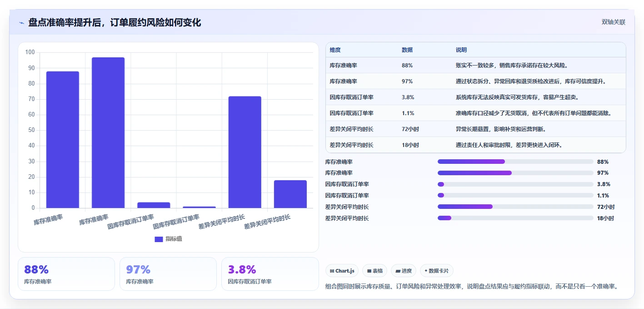Select table cell 系统库存无法反映真实可发货库存 description

[517, 97]
